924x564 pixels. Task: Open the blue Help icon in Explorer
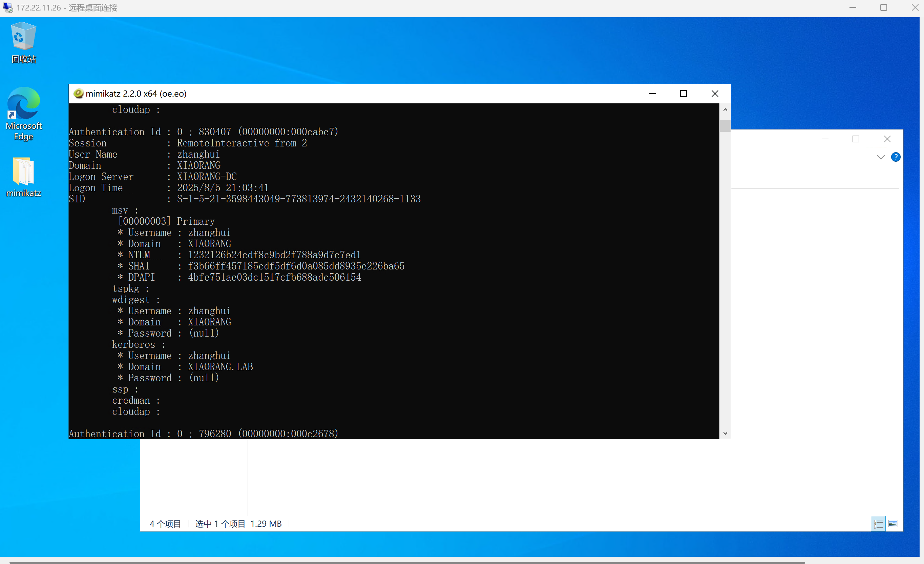click(x=895, y=157)
